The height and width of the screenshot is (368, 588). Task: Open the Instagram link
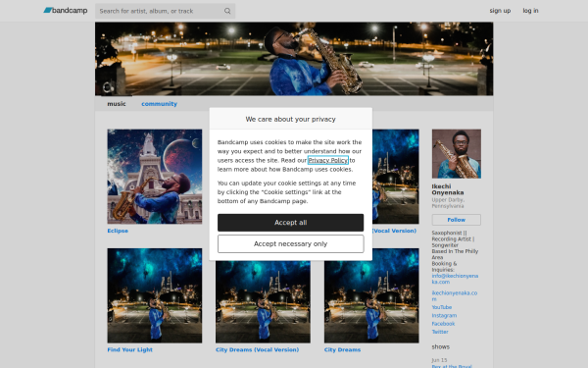[x=444, y=315]
